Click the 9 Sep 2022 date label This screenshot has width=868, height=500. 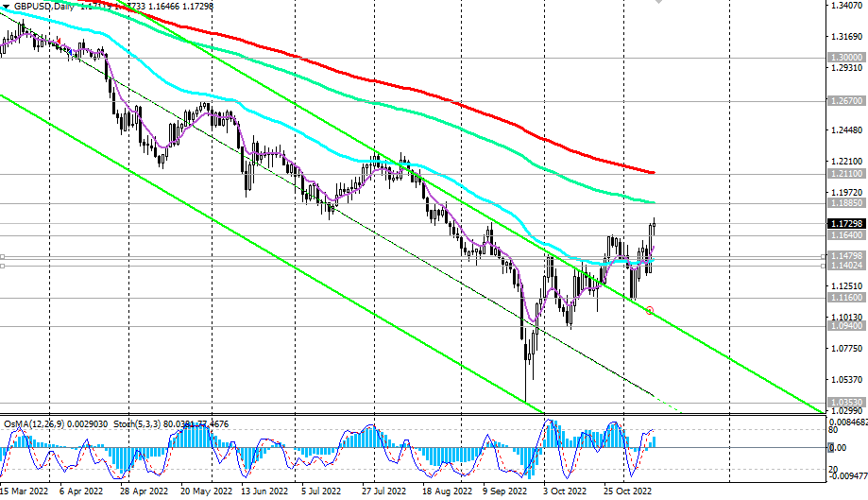pos(504,491)
